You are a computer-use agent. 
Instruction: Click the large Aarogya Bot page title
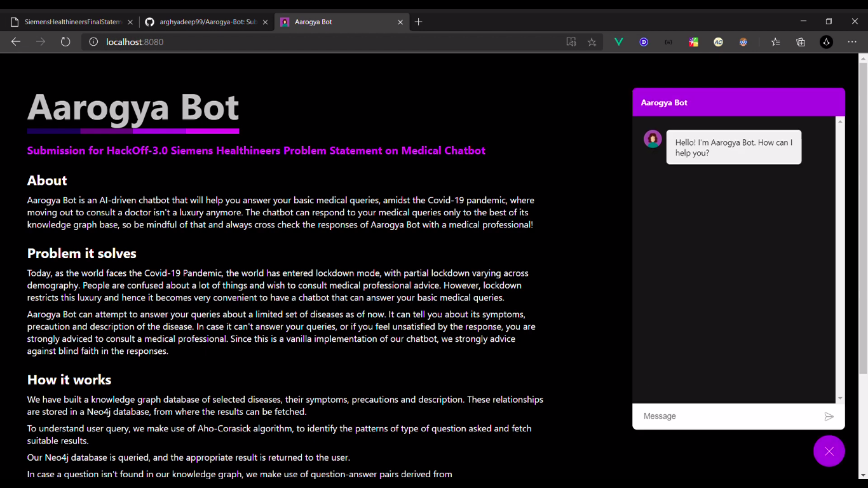coord(133,107)
